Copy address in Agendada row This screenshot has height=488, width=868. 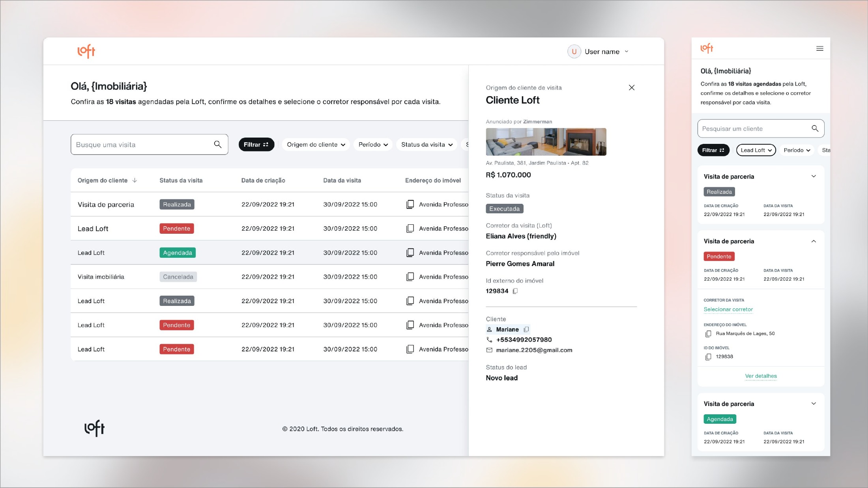(410, 253)
